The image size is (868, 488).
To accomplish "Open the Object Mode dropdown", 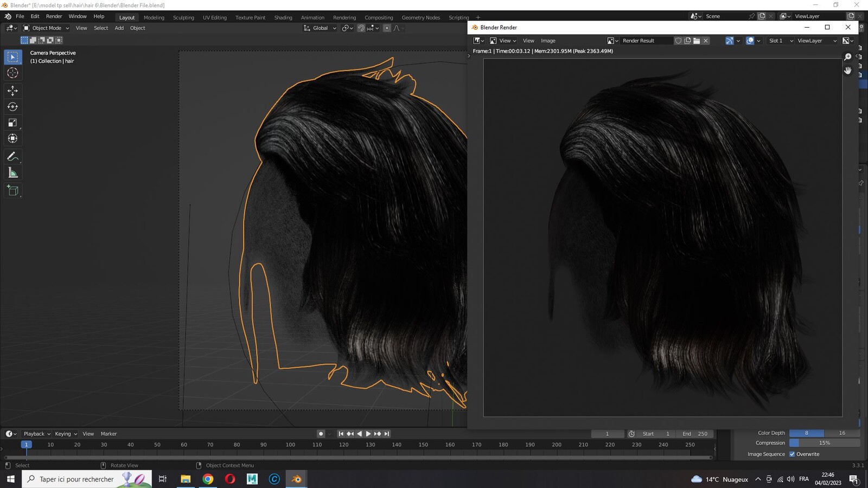I will [x=46, y=28].
